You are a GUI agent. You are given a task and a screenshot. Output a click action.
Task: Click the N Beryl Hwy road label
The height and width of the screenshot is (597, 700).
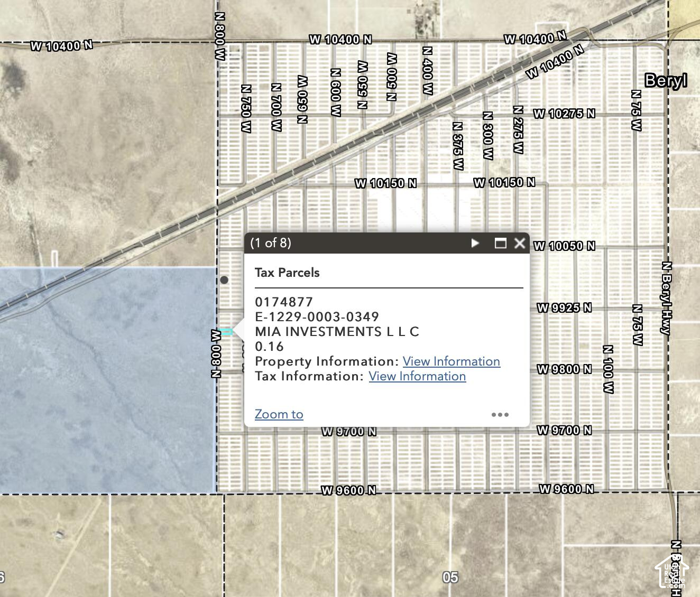[x=666, y=298]
